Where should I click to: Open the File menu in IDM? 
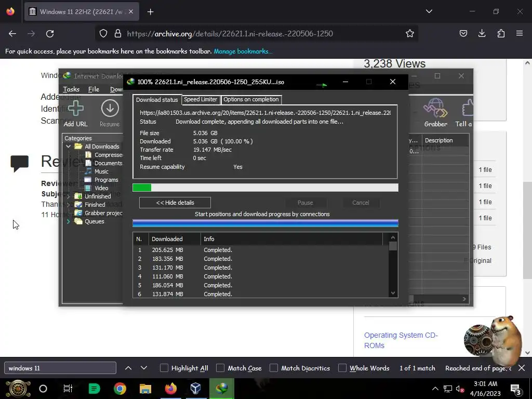coord(94,89)
